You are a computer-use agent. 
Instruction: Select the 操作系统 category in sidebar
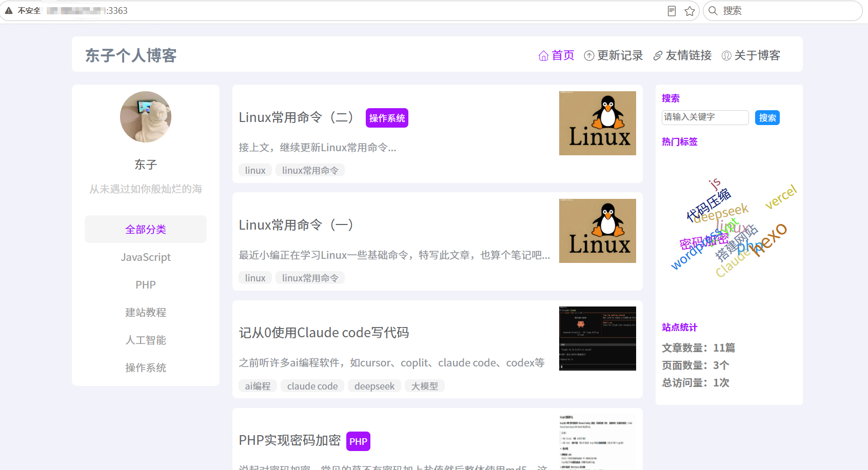[x=146, y=367]
